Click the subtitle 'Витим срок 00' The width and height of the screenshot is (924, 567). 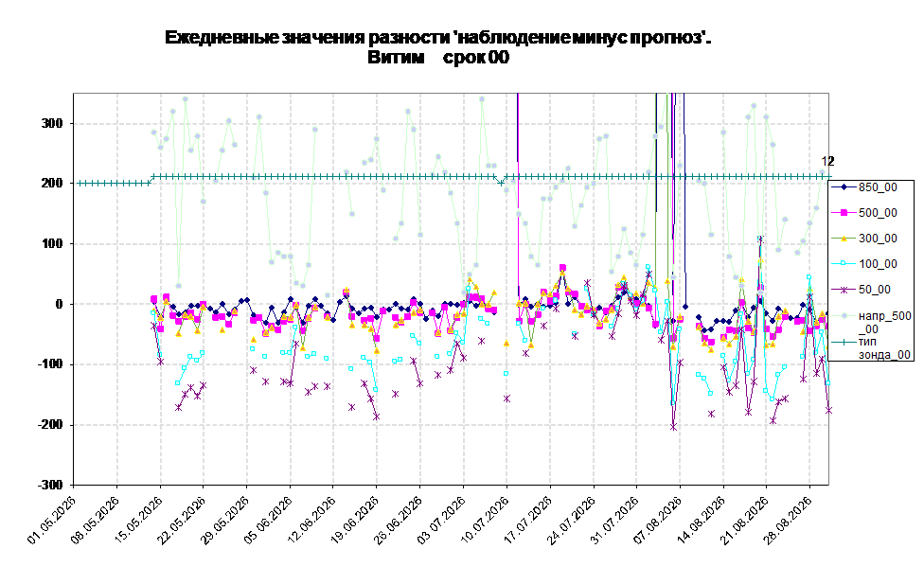(x=437, y=58)
